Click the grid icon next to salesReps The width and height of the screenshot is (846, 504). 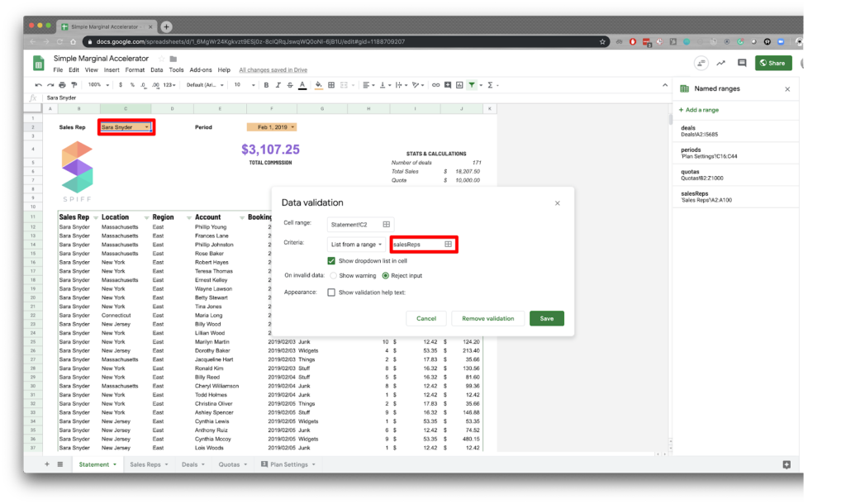click(446, 245)
